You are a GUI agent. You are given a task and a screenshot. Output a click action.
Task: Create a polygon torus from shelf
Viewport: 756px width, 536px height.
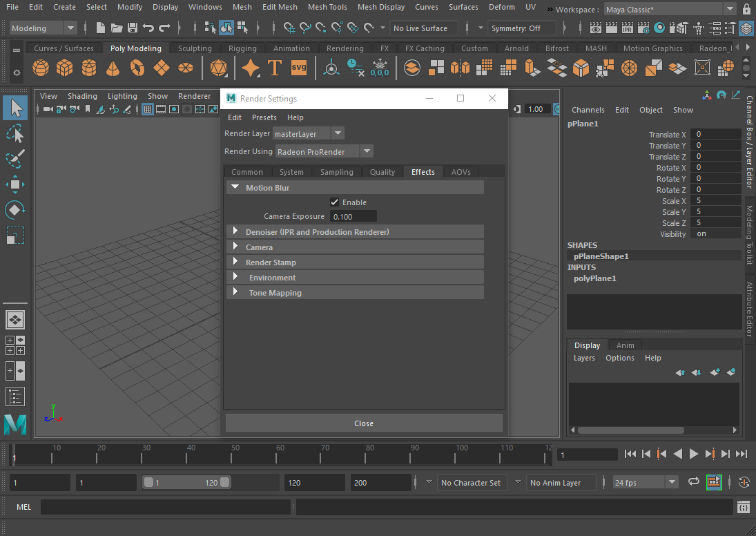point(137,68)
